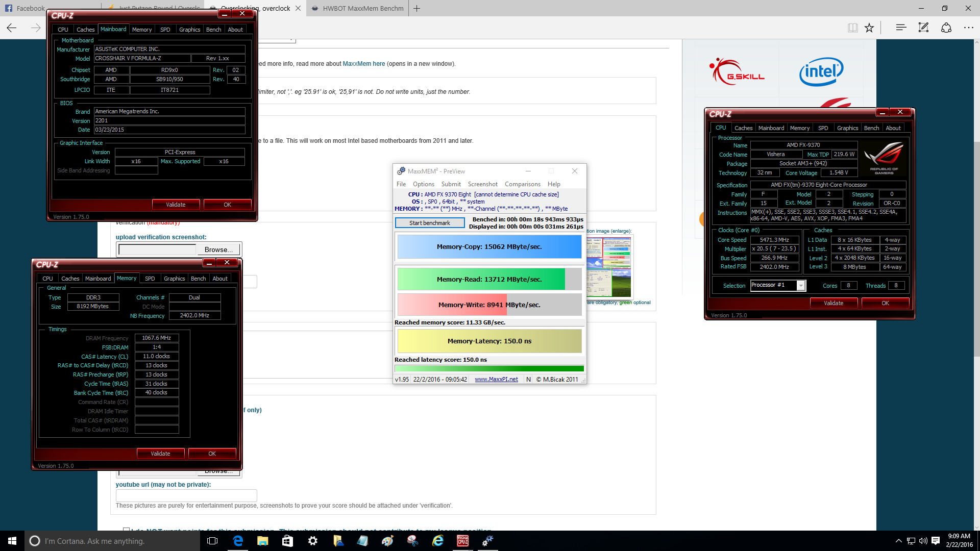Show hidden tray icons chevron
Image resolution: width=980 pixels, height=551 pixels.
898,541
